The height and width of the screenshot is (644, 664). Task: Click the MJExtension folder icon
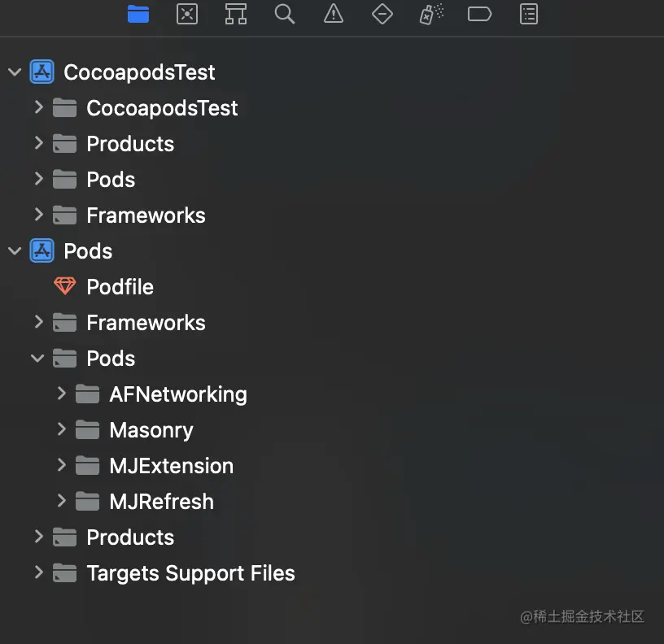(88, 465)
